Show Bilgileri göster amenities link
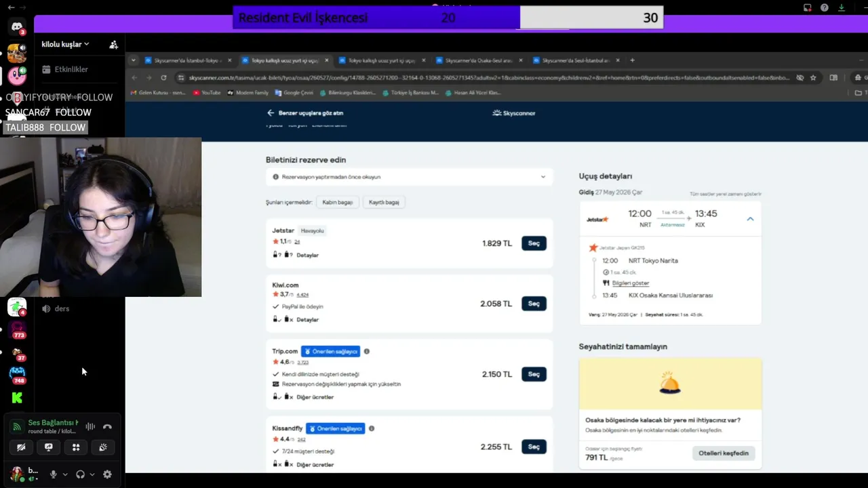The width and height of the screenshot is (868, 488). [x=631, y=283]
